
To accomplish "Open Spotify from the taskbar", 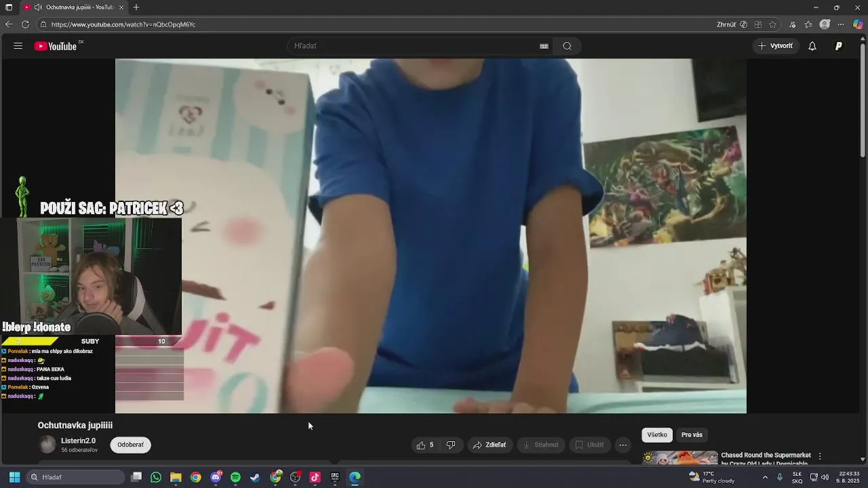I will pos(235,477).
